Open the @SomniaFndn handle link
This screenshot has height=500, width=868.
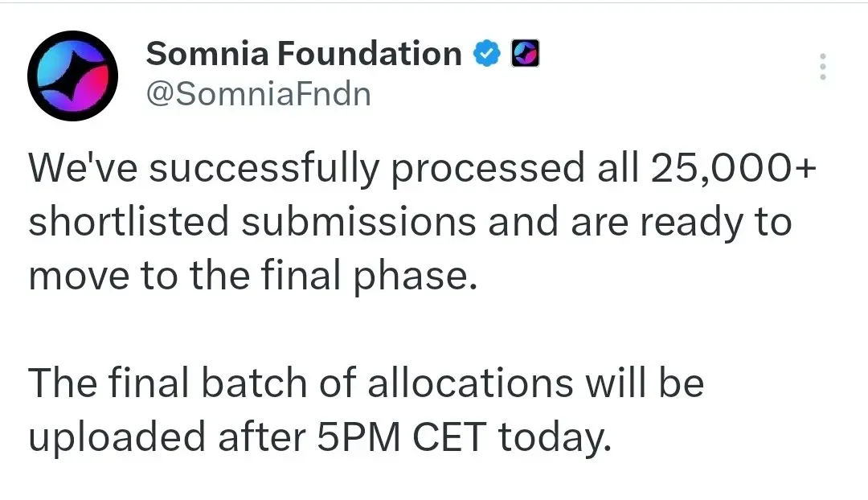point(259,94)
